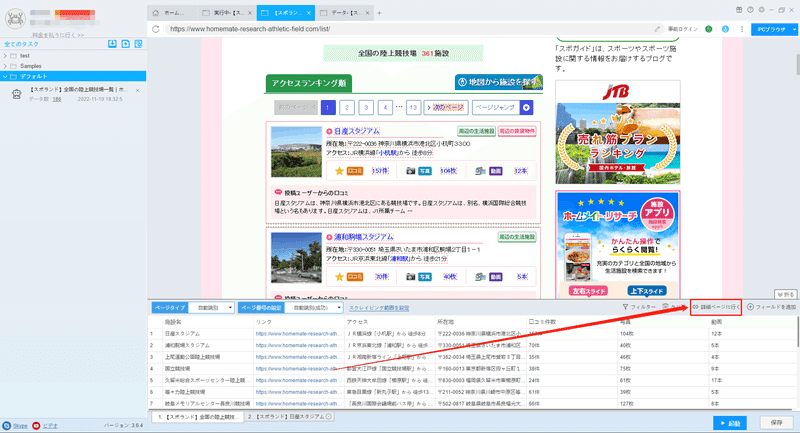
Task: Click the フィルター filter icon
Action: point(625,307)
